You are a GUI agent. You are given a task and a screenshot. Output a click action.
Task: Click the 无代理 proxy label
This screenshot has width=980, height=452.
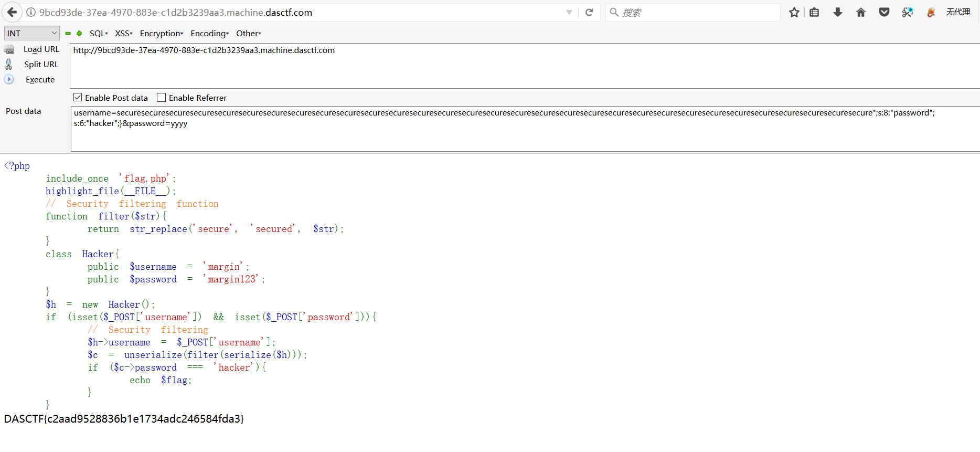958,12
